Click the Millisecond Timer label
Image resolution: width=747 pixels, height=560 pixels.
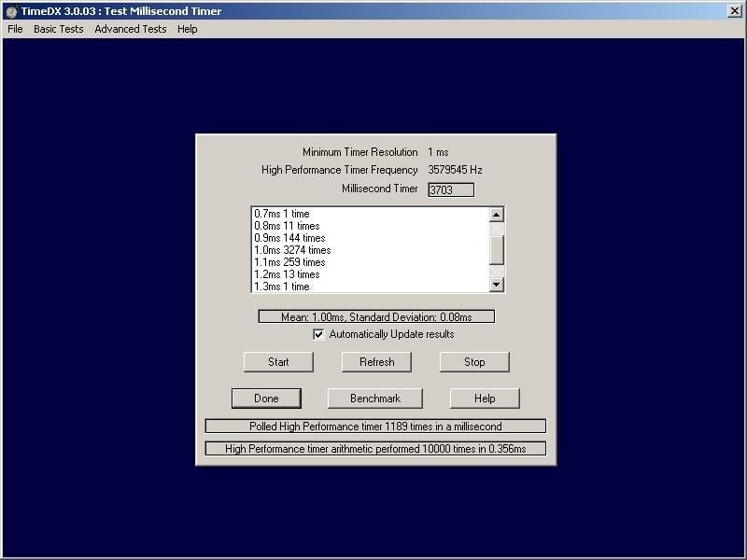pyautogui.click(x=380, y=189)
